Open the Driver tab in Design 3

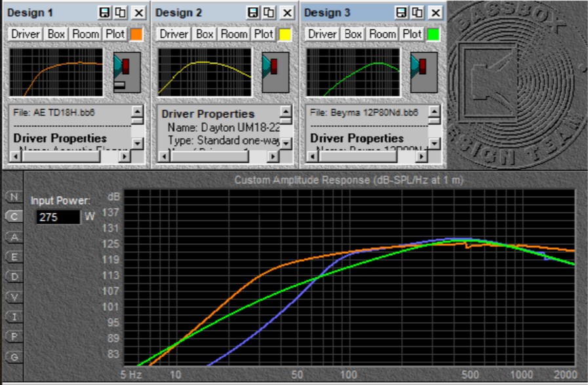[x=322, y=34]
